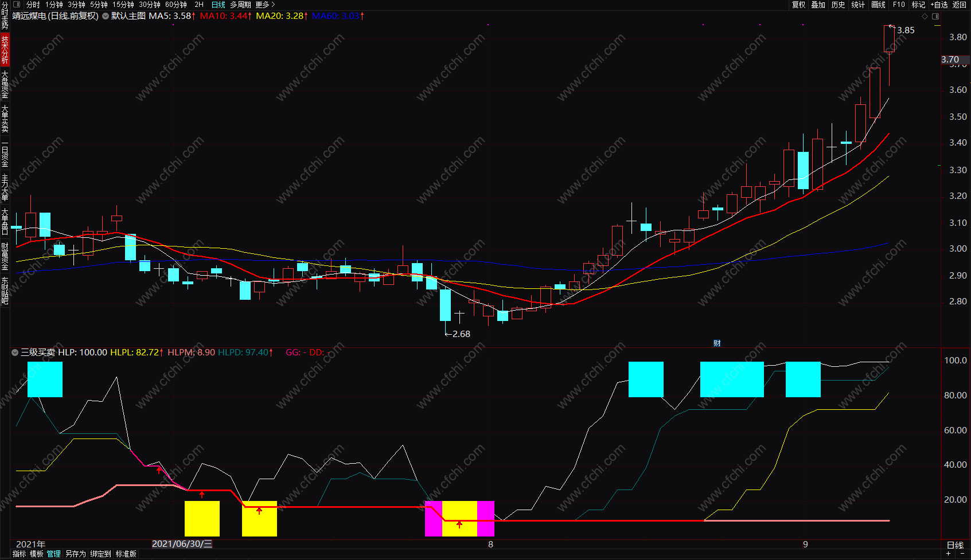Open 多周期 multi-period view

240,5
